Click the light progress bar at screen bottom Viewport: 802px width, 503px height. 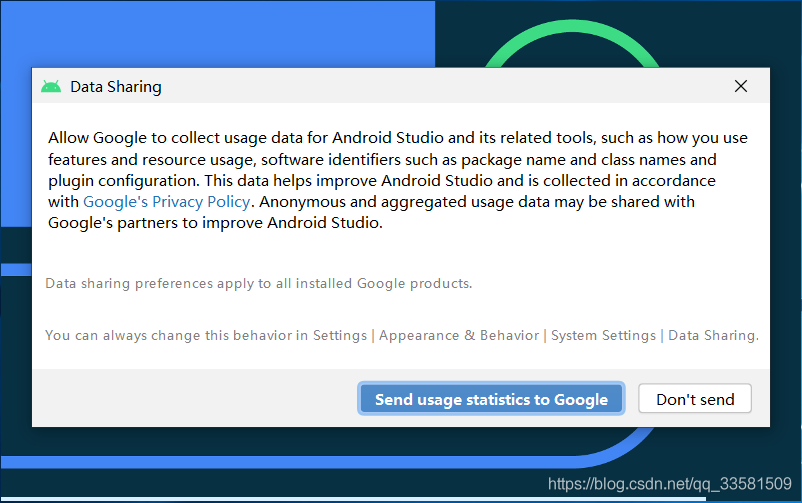click(x=353, y=499)
